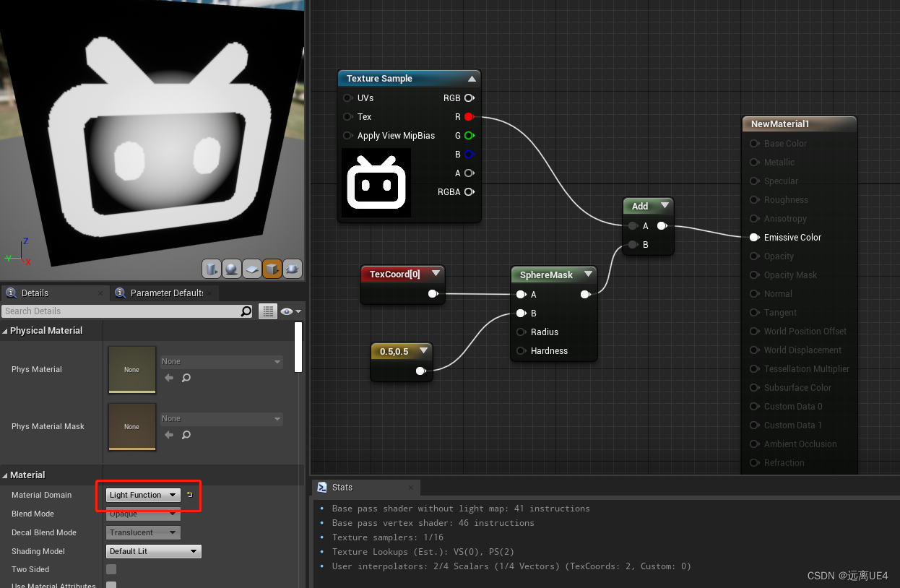The height and width of the screenshot is (588, 900).
Task: Collapse Texture Sample node preview arrow
Action: [472, 79]
